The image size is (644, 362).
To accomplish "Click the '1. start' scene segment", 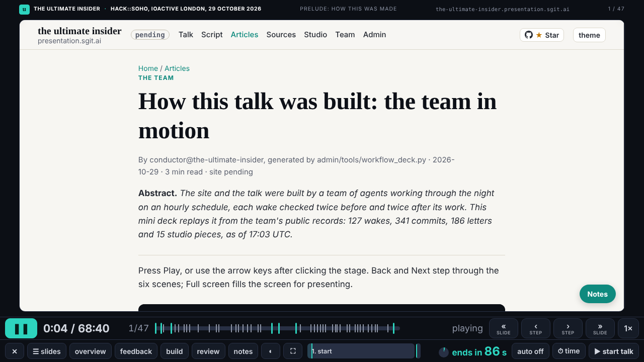I will tap(361, 351).
